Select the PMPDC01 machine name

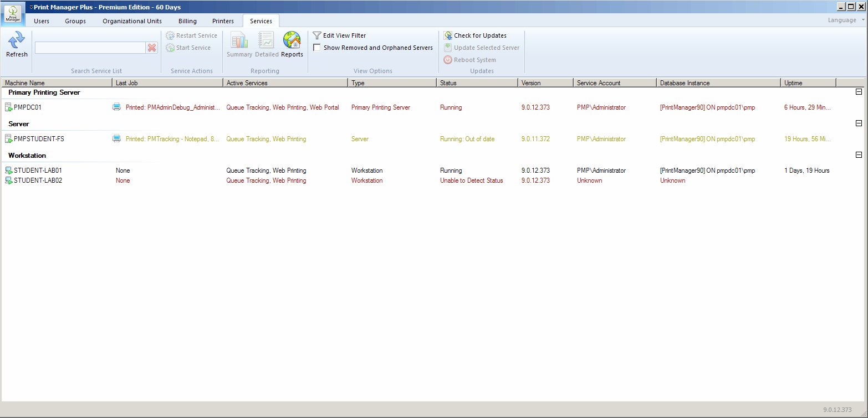pyautogui.click(x=28, y=107)
